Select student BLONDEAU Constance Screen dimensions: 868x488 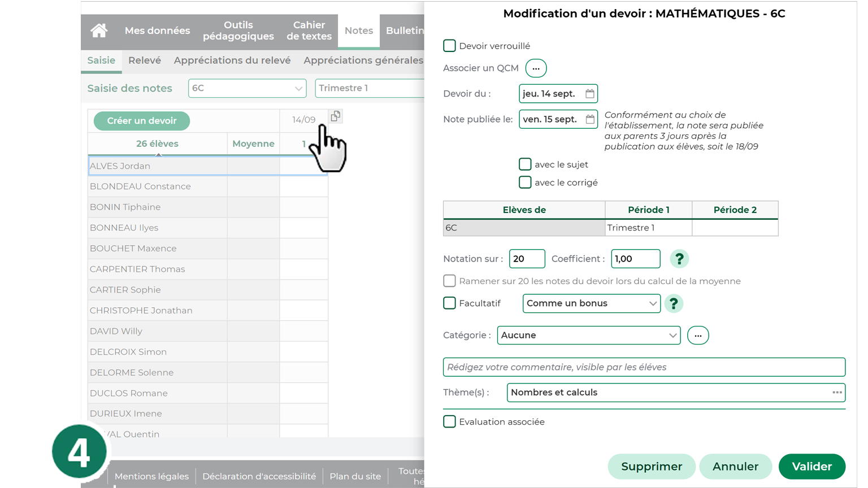[x=158, y=186]
